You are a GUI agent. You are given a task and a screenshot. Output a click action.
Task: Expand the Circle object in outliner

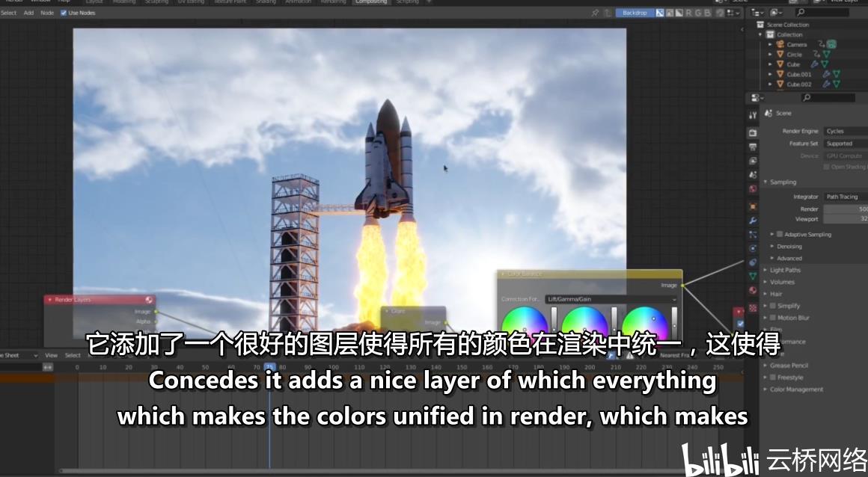pyautogui.click(x=770, y=55)
